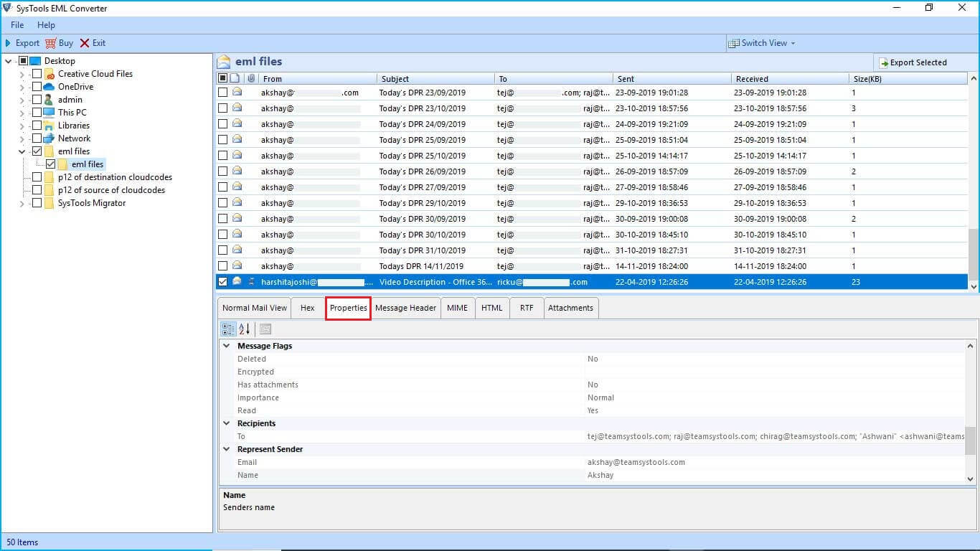Click the Categorized view icon in Properties toolbar
980x551 pixels.
coord(228,329)
